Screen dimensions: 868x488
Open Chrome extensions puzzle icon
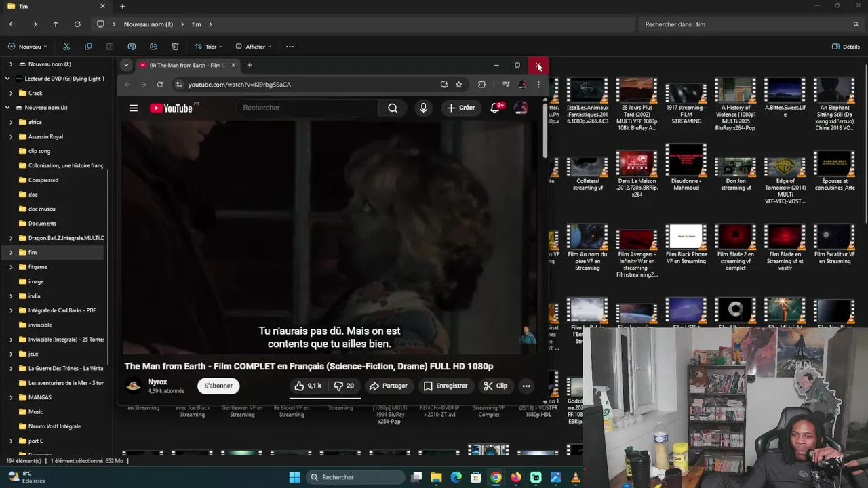481,85
